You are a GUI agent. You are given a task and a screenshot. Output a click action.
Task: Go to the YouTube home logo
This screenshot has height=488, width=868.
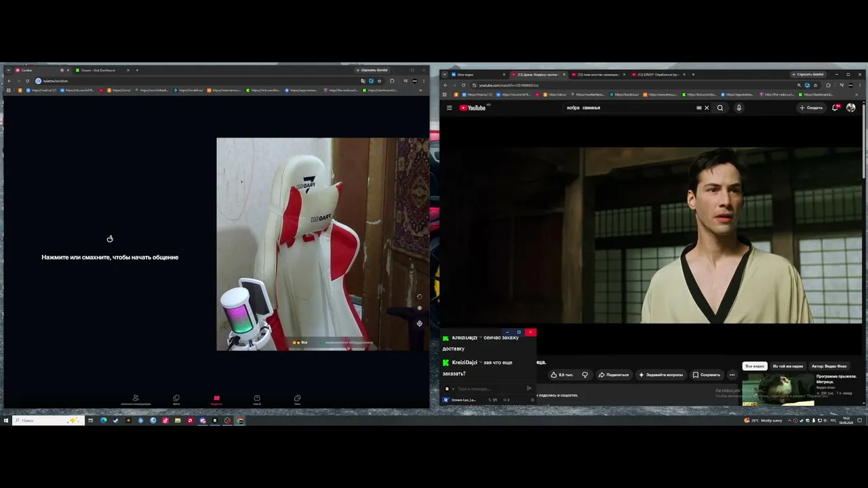tap(473, 108)
